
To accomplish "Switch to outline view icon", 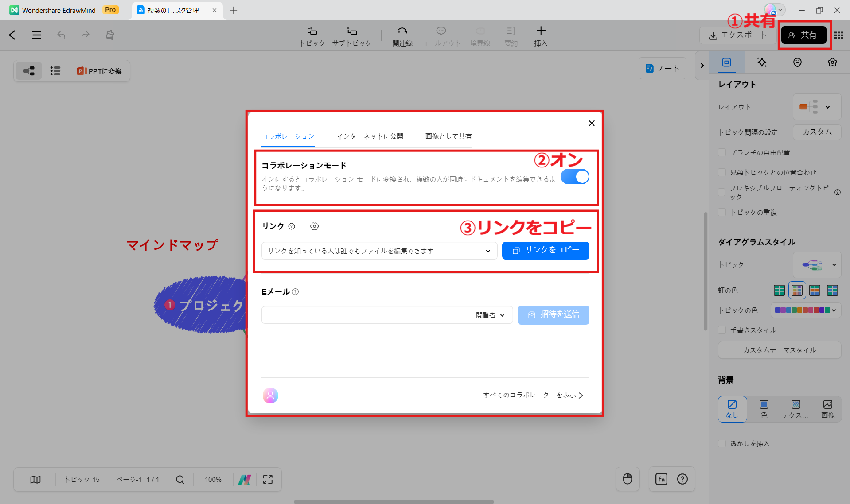I will 55,70.
